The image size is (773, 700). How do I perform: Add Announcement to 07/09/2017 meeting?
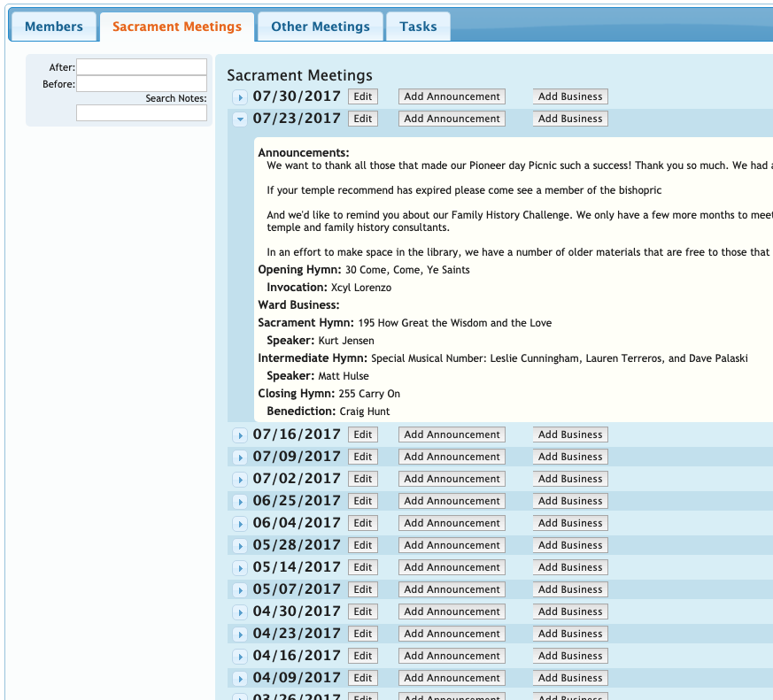(x=452, y=457)
